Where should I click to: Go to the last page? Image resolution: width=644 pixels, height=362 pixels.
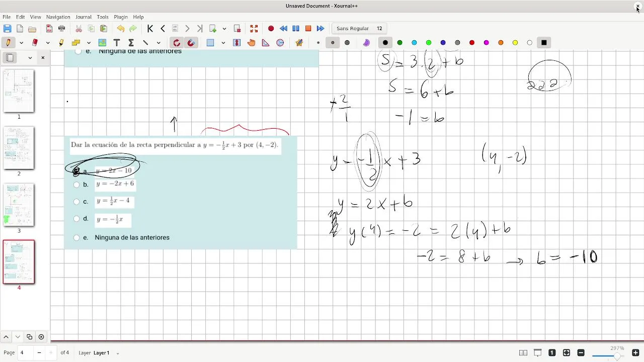tap(200, 29)
